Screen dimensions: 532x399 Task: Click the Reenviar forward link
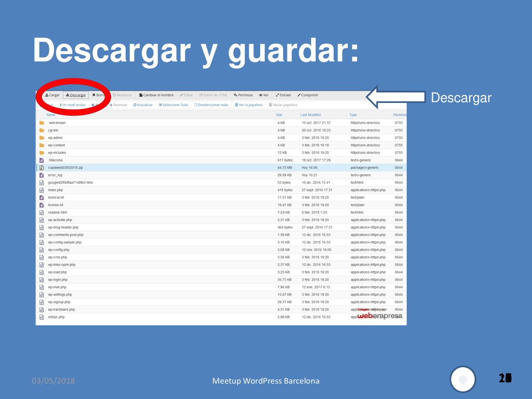(118, 105)
